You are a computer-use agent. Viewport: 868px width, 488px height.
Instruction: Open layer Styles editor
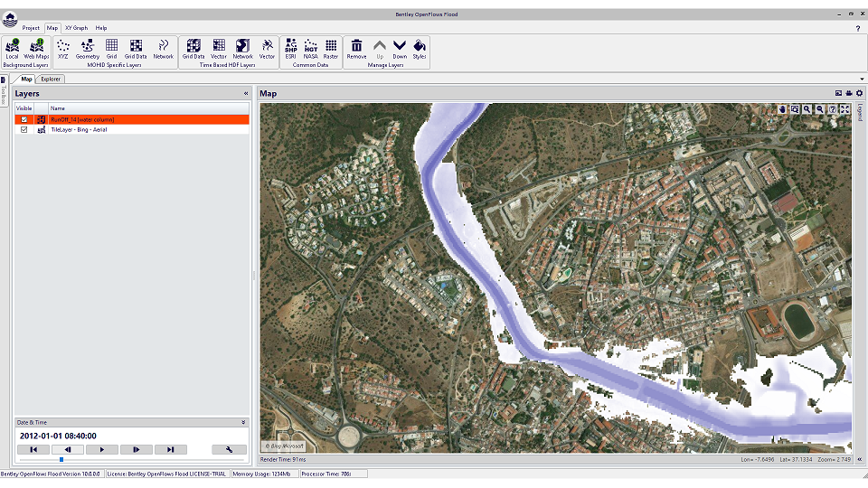tap(420, 48)
